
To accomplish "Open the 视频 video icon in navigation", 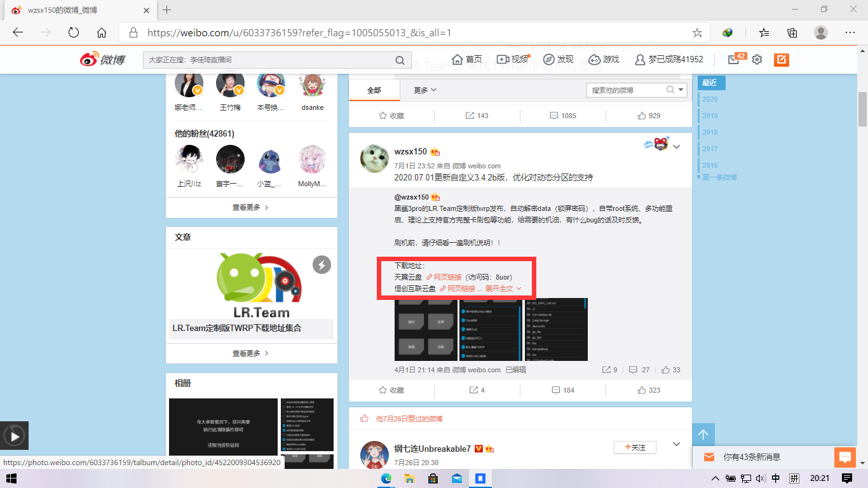I will 512,59.
